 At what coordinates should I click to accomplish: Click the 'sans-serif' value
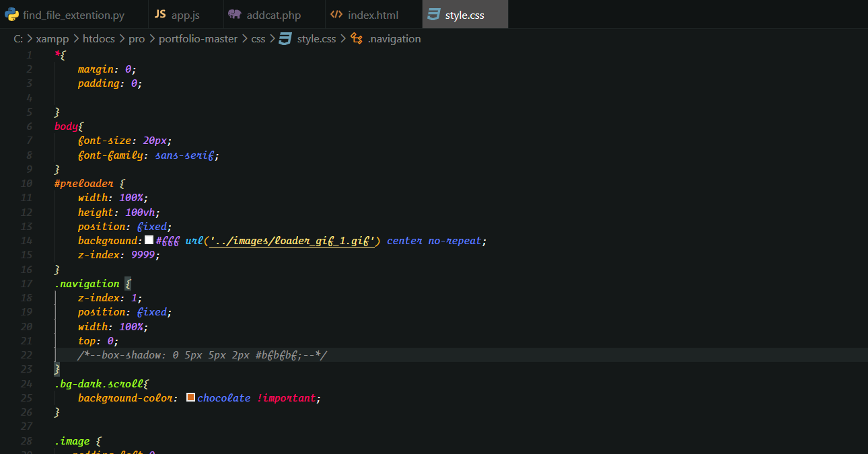[184, 155]
